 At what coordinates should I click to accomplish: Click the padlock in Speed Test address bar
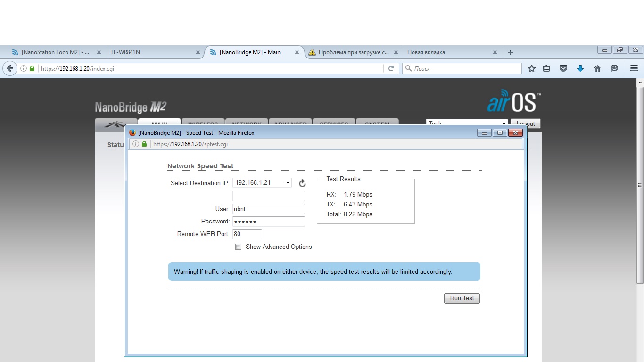coord(144,144)
